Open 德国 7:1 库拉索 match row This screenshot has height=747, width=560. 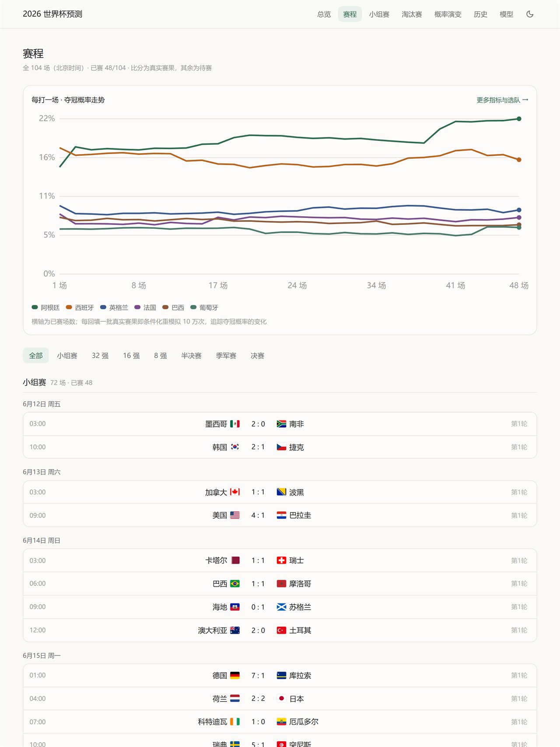pos(280,675)
